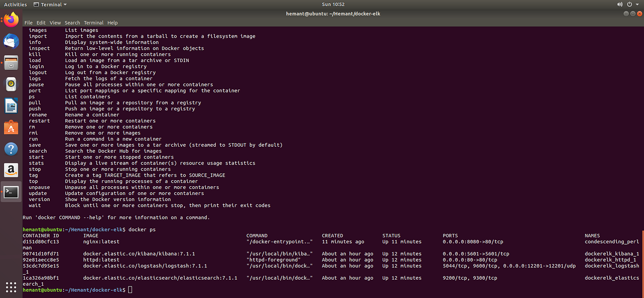Open Show Applications at the dock bottom
The height and width of the screenshot is (298, 644).
(10, 287)
